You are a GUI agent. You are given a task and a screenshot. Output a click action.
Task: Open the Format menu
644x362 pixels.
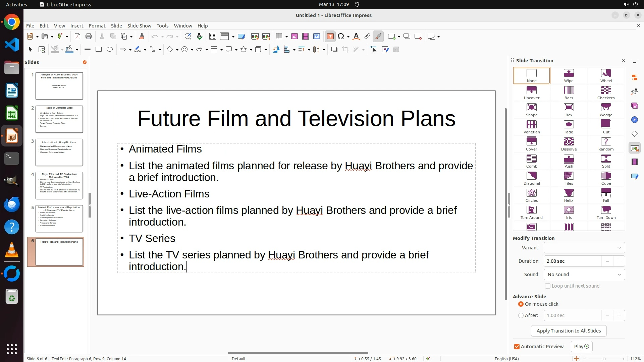click(97, 26)
